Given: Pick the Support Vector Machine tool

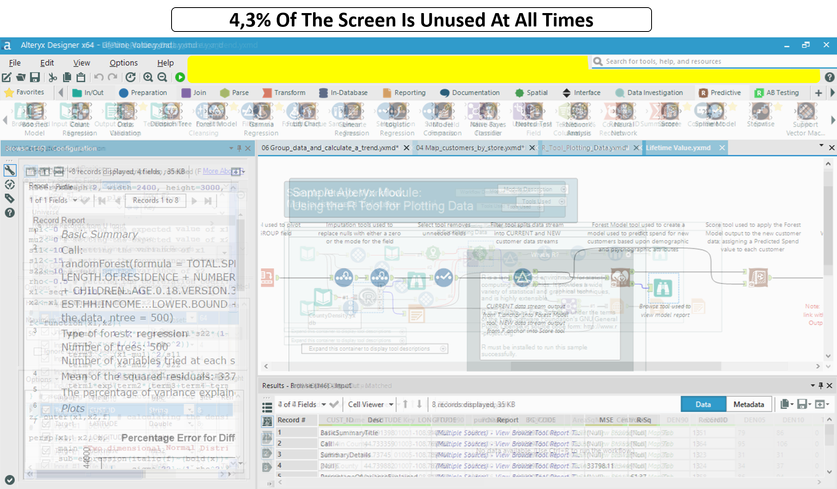Looking at the screenshot, I should pos(806,119).
